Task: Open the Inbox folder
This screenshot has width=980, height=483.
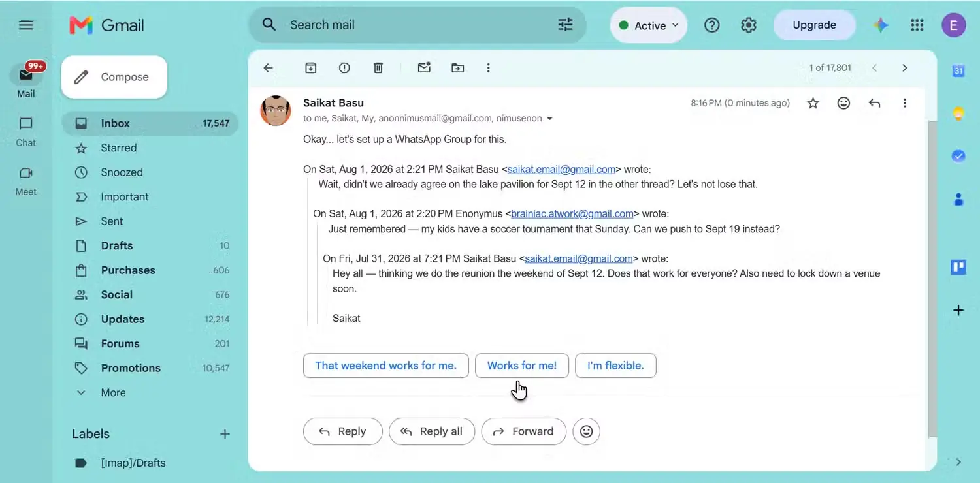Action: [150, 123]
